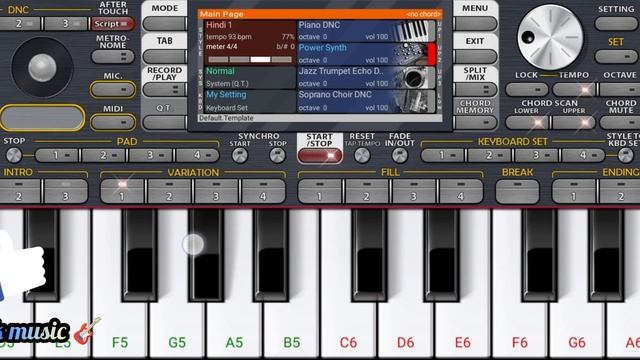Image resolution: width=640 pixels, height=360 pixels.
Task: Click the SYNCHRO STOP button
Action: coord(277,155)
